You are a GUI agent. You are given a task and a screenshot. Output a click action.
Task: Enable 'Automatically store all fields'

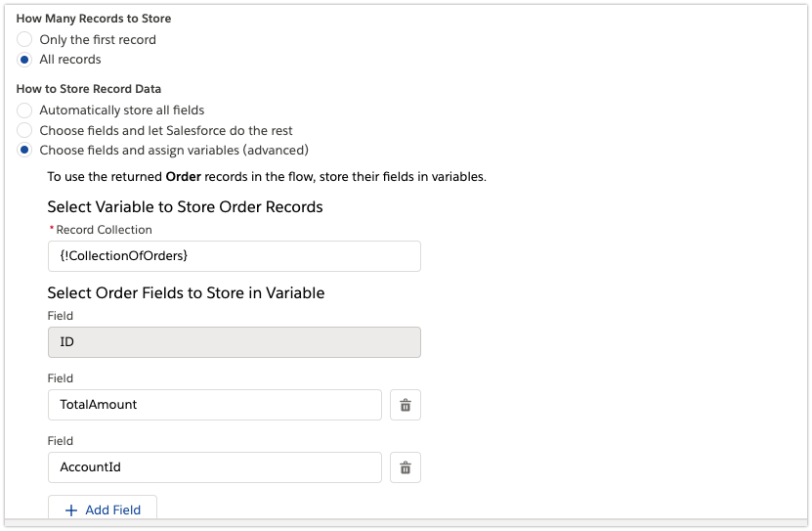25,111
